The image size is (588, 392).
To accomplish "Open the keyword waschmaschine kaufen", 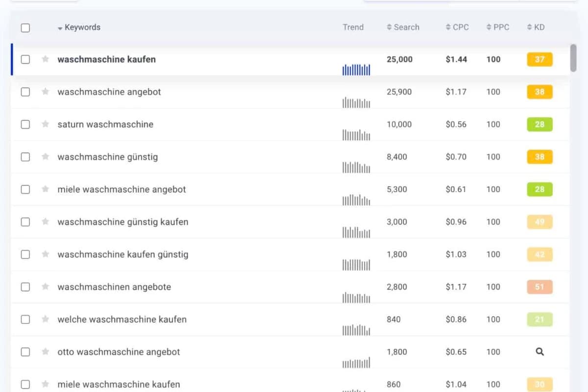I will coord(106,59).
